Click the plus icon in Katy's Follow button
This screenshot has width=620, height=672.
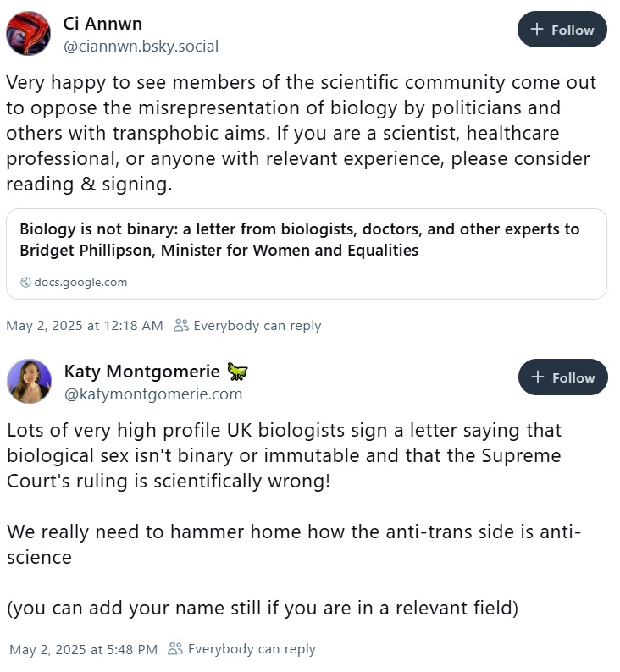(538, 377)
